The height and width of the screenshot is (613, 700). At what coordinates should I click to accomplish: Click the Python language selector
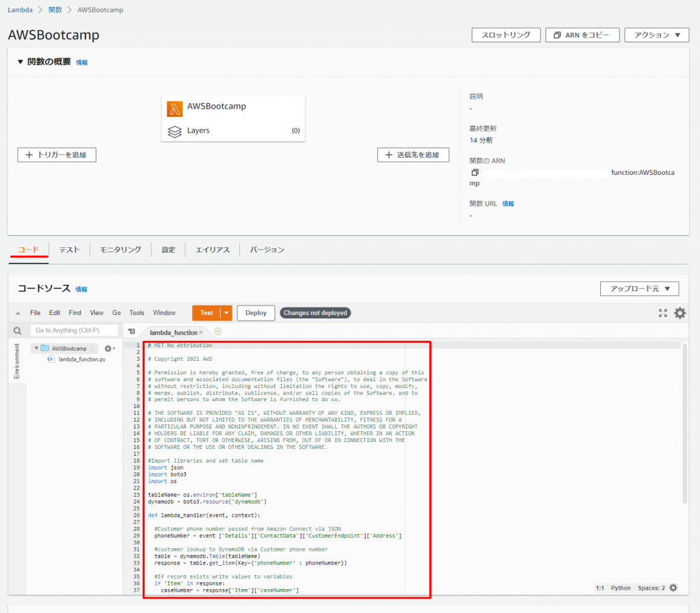click(621, 588)
